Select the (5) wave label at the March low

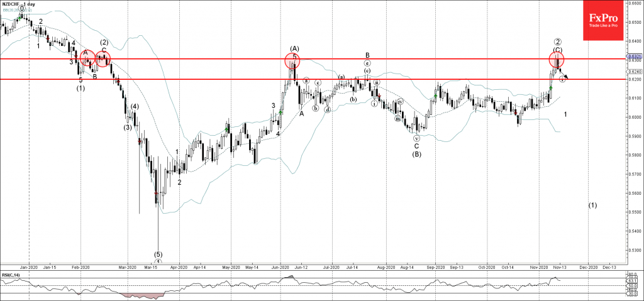coord(158,254)
